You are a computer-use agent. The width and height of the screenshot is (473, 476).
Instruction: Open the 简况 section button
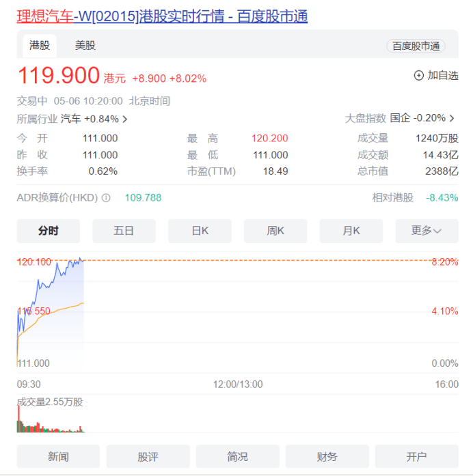(238, 456)
